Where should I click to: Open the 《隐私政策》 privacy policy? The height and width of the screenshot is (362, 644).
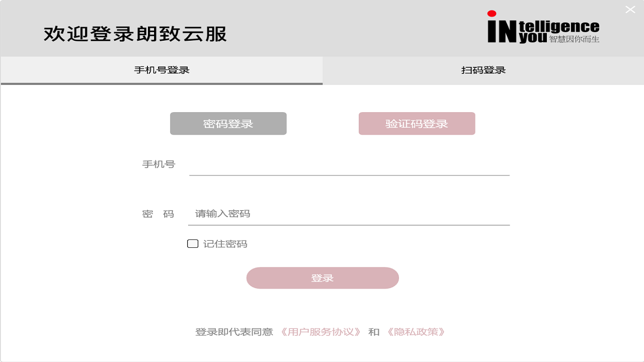pyautogui.click(x=416, y=332)
